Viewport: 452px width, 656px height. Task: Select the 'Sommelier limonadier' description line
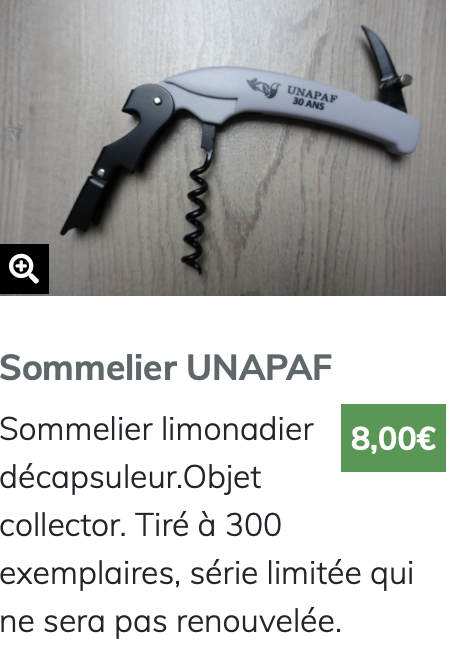157,429
